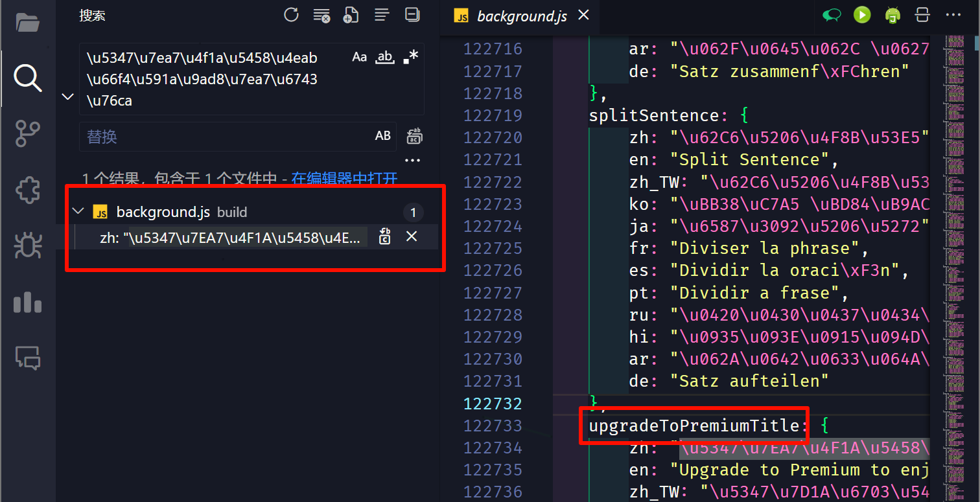This screenshot has height=502, width=980.
Task: Click the green chat bubbles toolbar icon
Action: pyautogui.click(x=832, y=16)
